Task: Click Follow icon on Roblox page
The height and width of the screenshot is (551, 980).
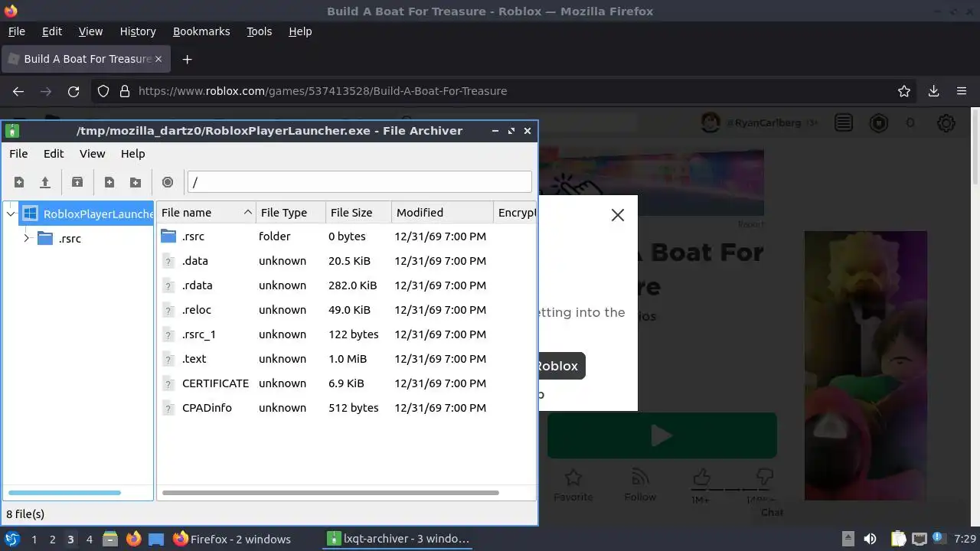Action: [640, 478]
